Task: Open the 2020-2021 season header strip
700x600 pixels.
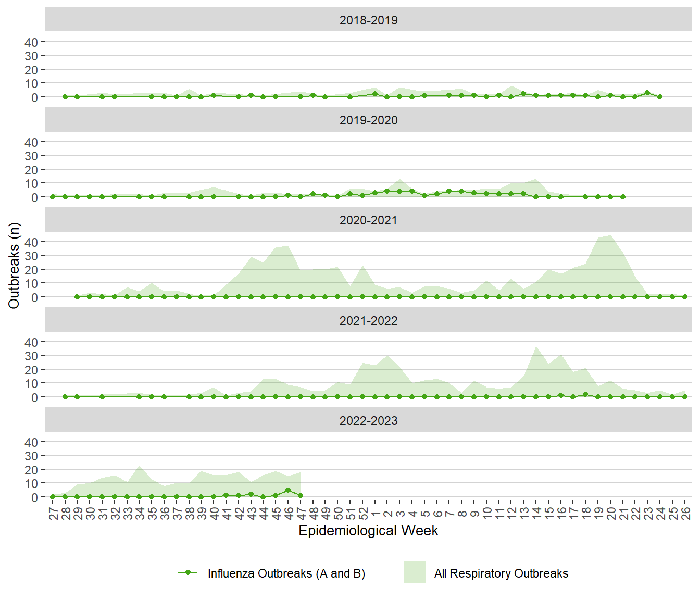Action: pyautogui.click(x=368, y=220)
